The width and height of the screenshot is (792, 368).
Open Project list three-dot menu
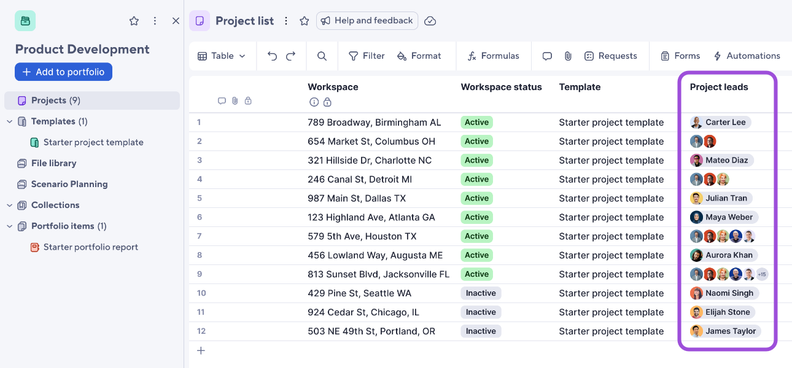[x=286, y=21]
